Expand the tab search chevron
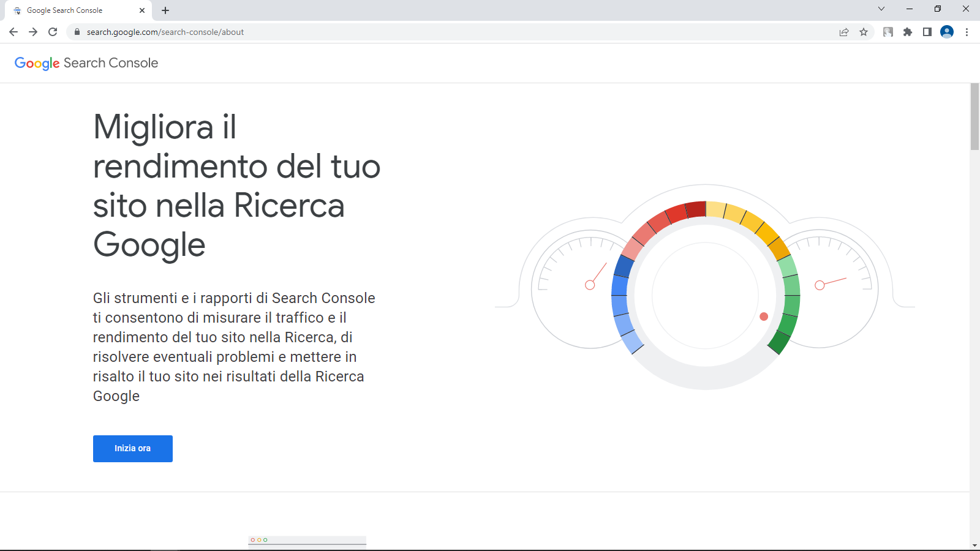The height and width of the screenshot is (551, 980). [x=881, y=9]
